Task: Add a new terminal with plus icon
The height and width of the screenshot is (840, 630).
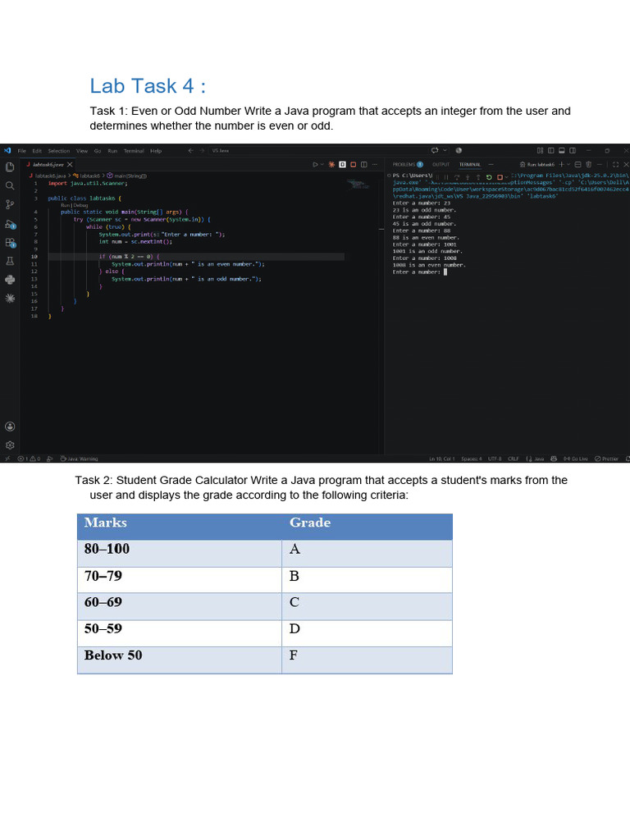Action: tap(561, 164)
